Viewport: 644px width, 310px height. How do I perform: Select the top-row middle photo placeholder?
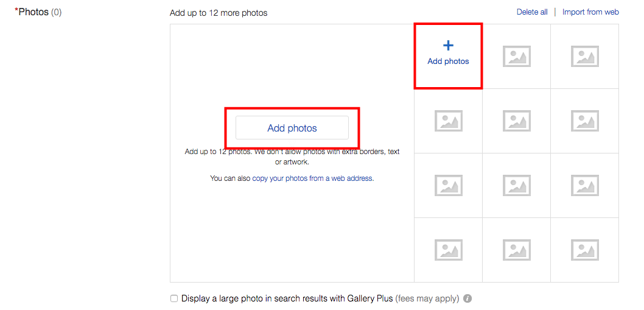tap(516, 57)
